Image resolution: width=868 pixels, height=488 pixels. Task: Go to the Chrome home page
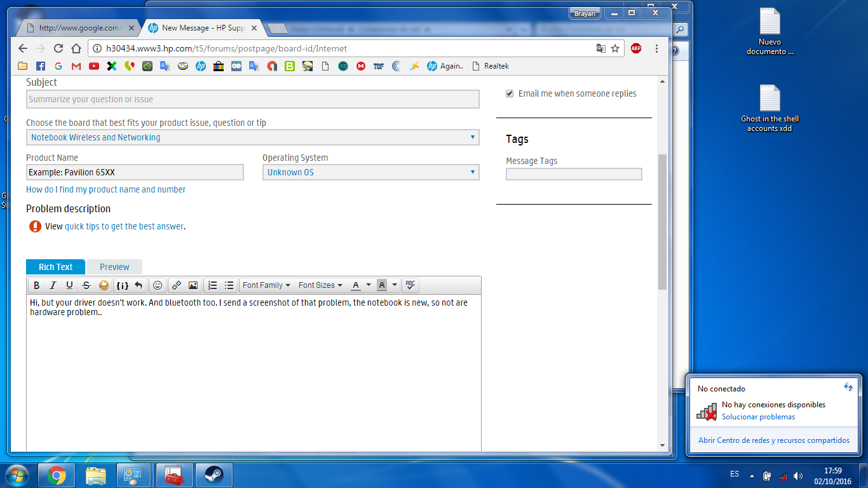point(76,48)
